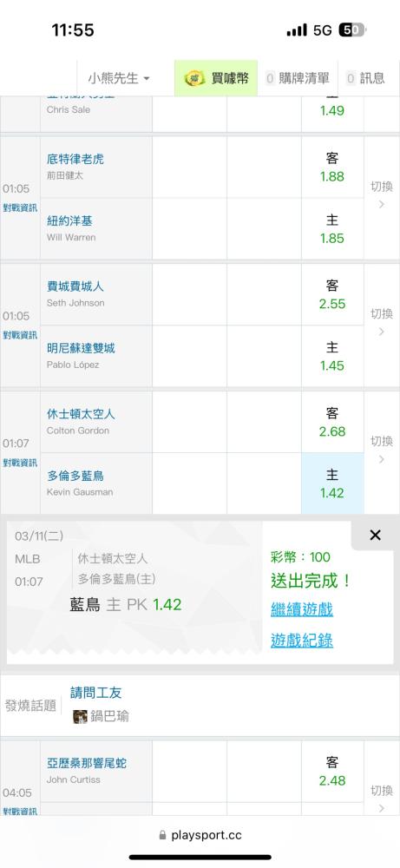Select 費城費城人 away odds 2.55
Viewport: 400px width, 868px height.
332,295
